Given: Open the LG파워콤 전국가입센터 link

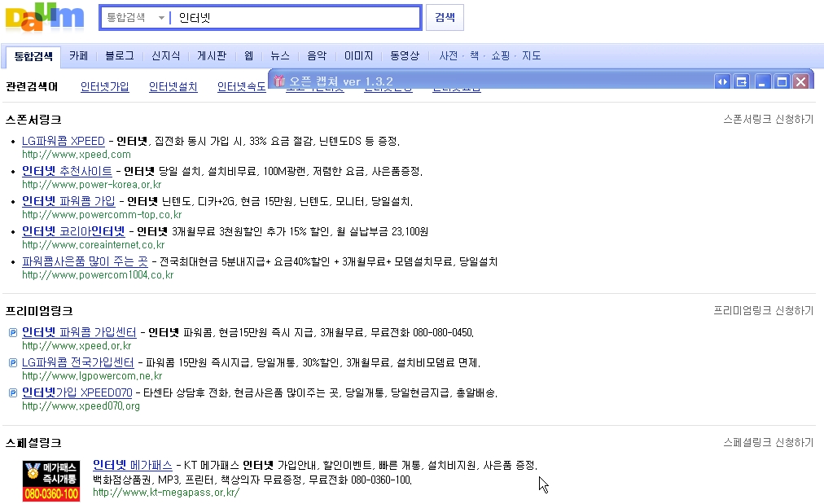Looking at the screenshot, I should (x=78, y=362).
